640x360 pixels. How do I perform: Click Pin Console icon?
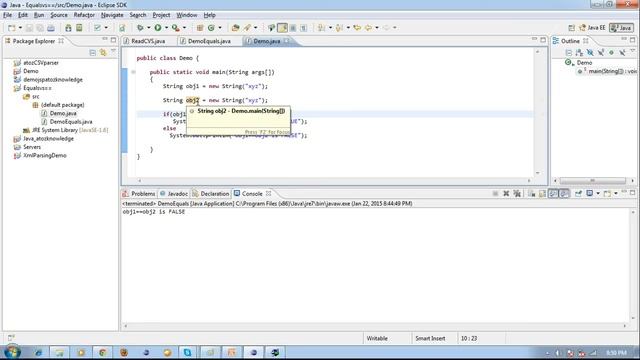tap(578, 193)
